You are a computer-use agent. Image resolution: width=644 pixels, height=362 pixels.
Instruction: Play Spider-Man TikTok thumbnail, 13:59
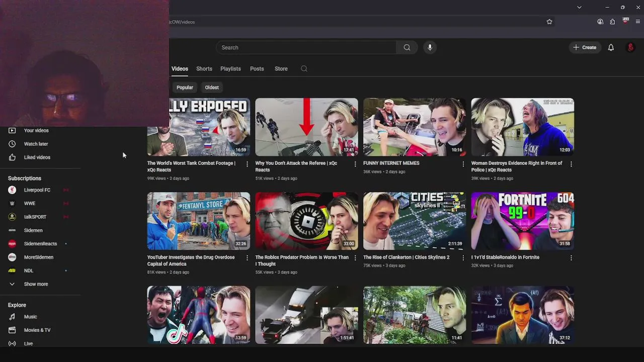coord(199,315)
